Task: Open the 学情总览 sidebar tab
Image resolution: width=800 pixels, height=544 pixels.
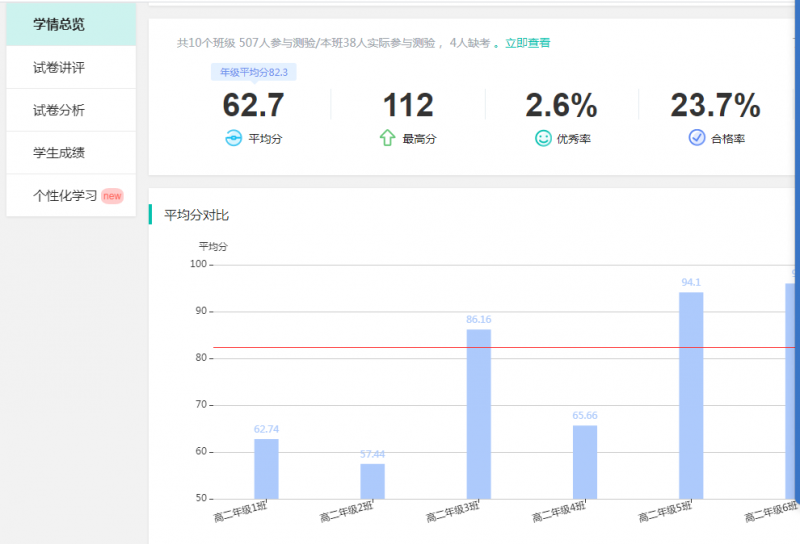Action: (71, 24)
